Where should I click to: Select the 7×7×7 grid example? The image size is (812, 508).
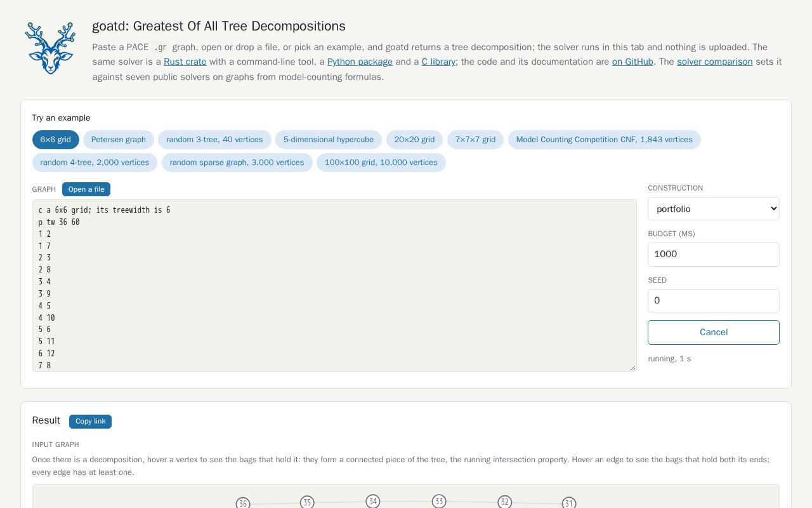(x=475, y=140)
